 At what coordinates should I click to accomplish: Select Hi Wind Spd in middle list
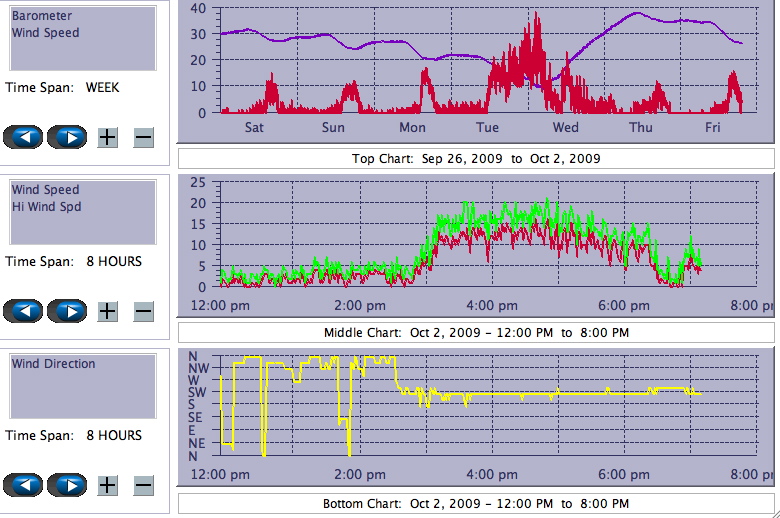click(x=46, y=206)
